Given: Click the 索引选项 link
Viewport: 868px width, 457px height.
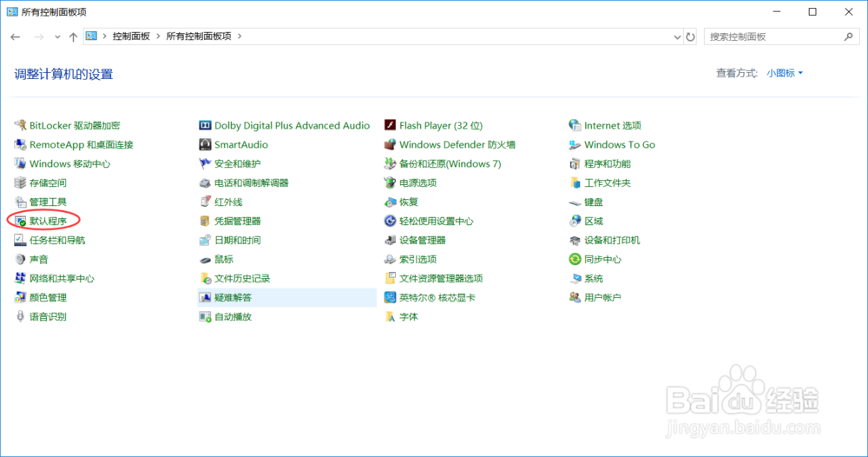Looking at the screenshot, I should click(x=418, y=259).
